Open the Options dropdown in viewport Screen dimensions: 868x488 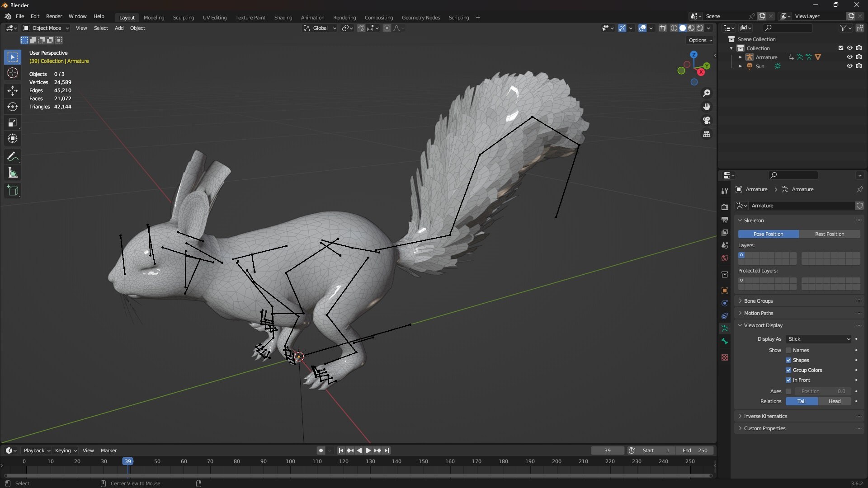click(700, 40)
